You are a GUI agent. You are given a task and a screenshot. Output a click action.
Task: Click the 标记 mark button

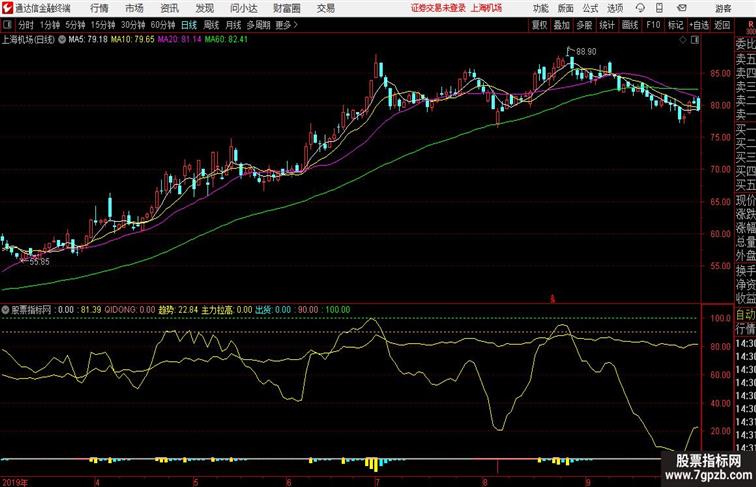675,25
